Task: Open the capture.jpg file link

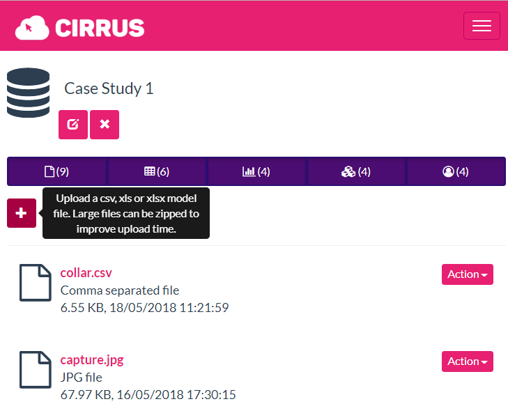Action: [x=92, y=360]
